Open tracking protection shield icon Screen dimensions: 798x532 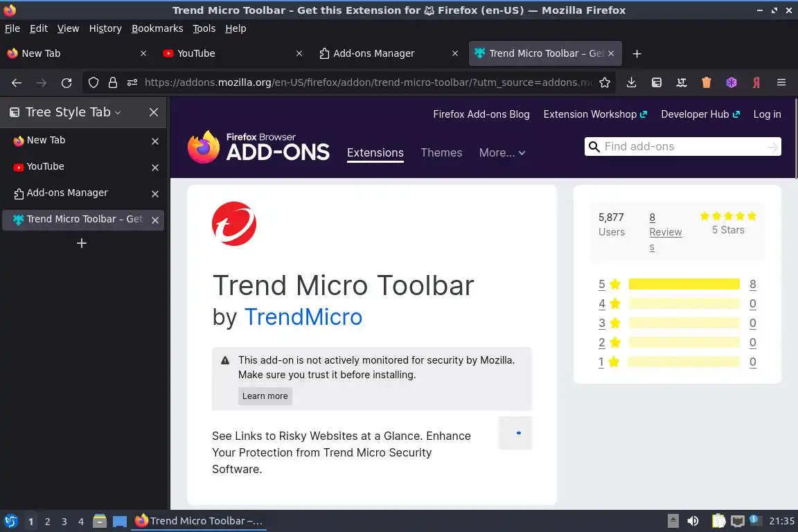point(93,82)
